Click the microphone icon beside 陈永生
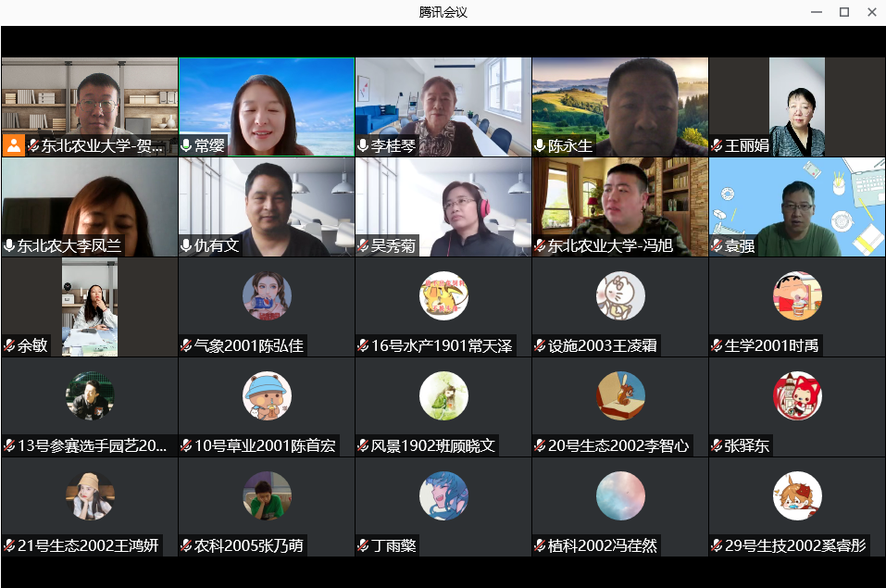Image resolution: width=886 pixels, height=588 pixels. (540, 146)
